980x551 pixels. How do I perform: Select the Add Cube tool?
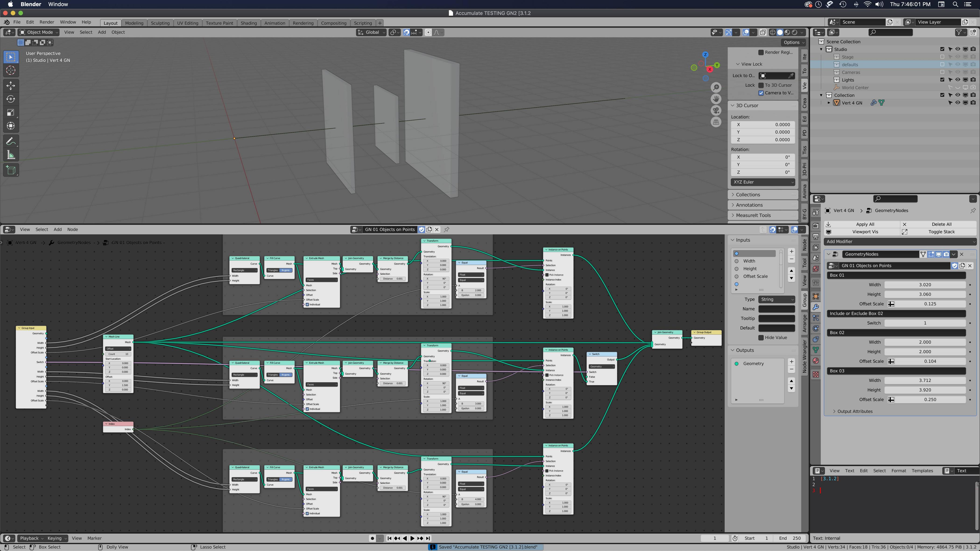(x=11, y=170)
